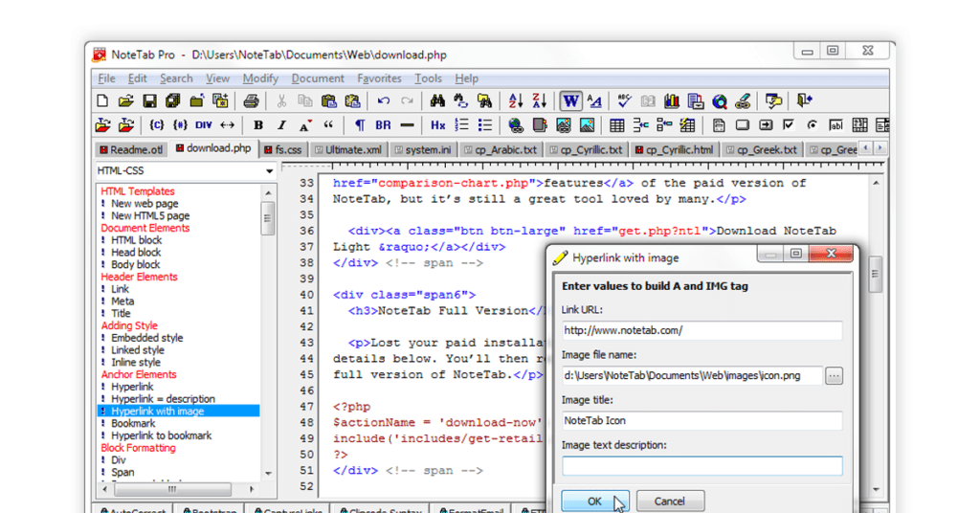Sort lines descending Z to A
The width and height of the screenshot is (980, 513).
[540, 100]
